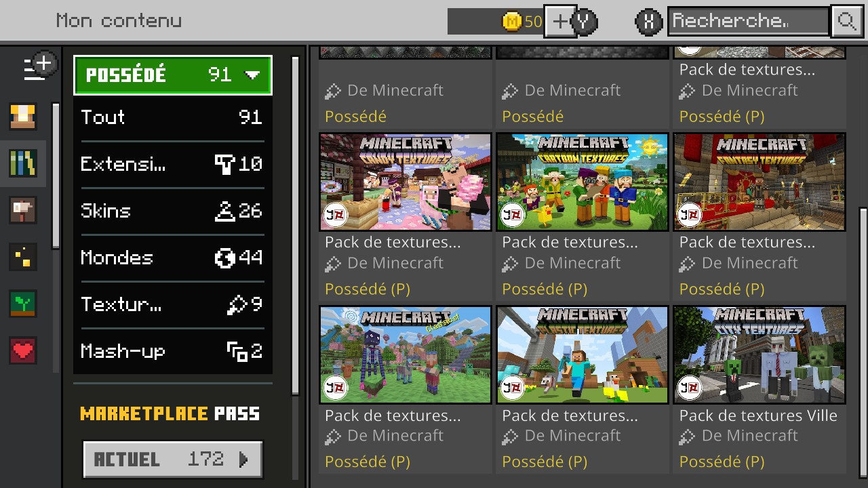Screen dimensions: 868x488
Task: Open the sapling sidebar icon
Action: (23, 304)
